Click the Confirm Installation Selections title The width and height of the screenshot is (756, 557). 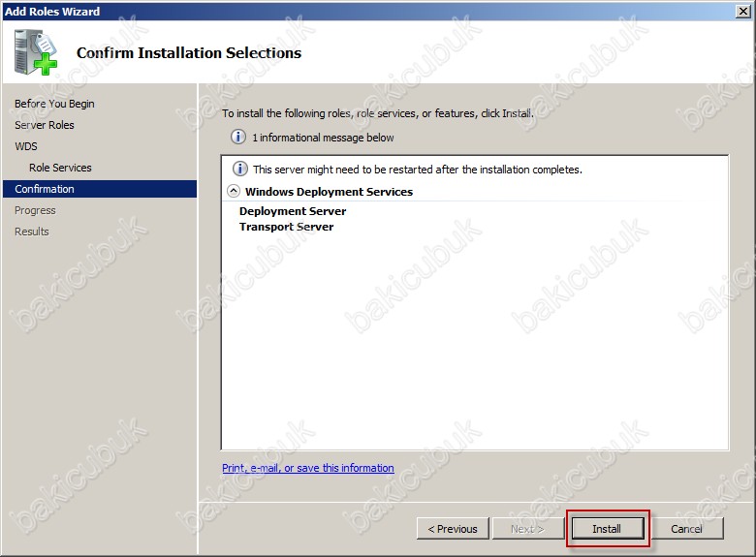coord(189,52)
